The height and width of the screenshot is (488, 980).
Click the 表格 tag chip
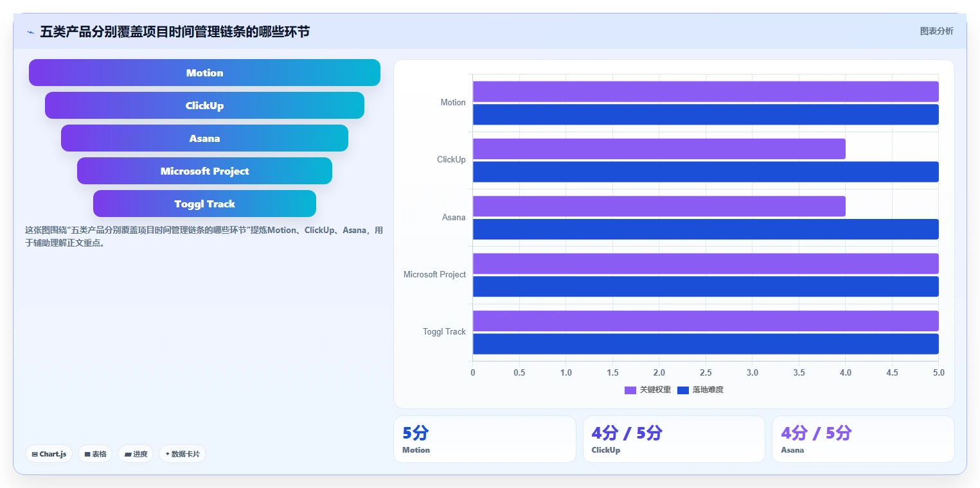point(95,454)
